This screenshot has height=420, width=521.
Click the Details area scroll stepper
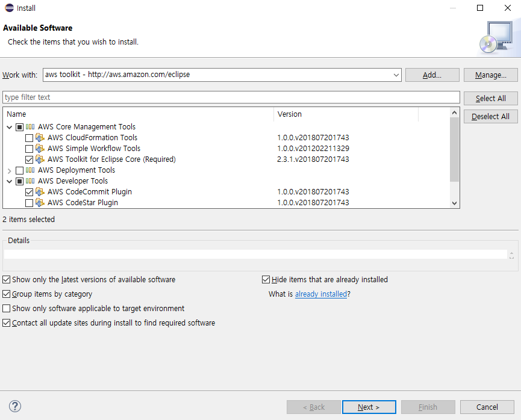point(511,255)
